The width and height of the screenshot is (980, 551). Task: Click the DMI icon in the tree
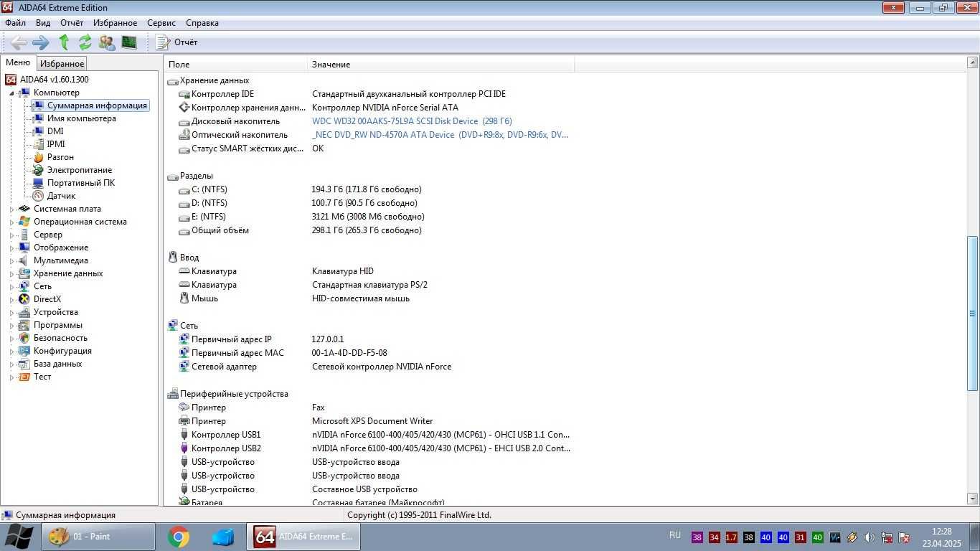[38, 131]
